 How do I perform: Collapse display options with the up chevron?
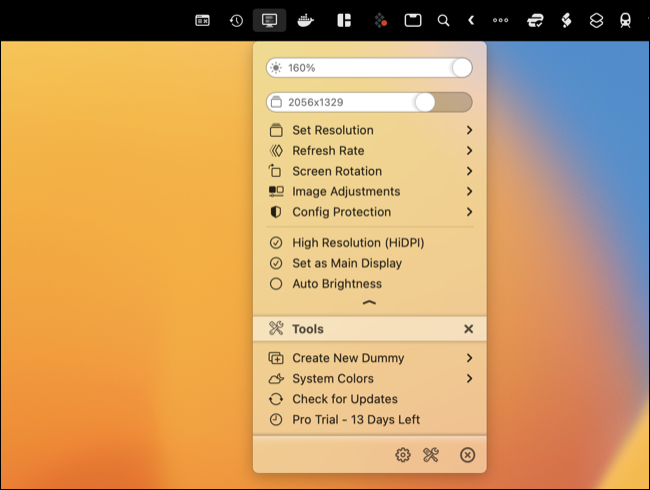pos(369,302)
